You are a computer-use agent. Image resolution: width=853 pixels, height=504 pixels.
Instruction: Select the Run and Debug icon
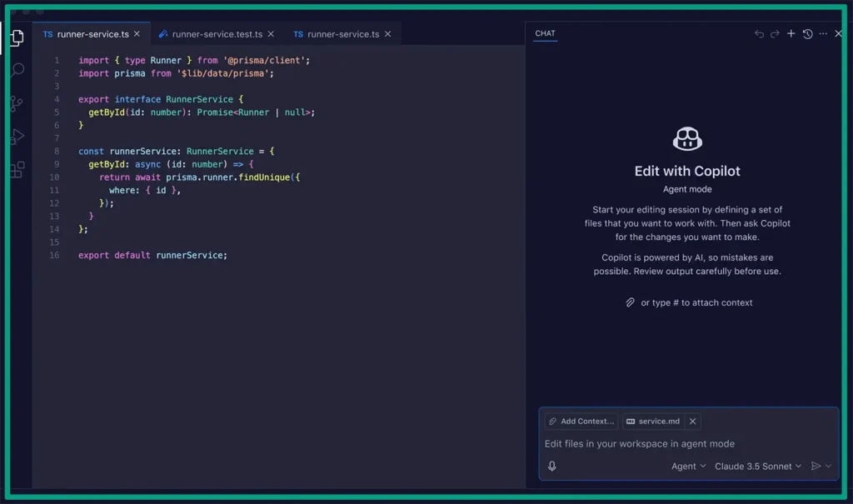pyautogui.click(x=17, y=135)
